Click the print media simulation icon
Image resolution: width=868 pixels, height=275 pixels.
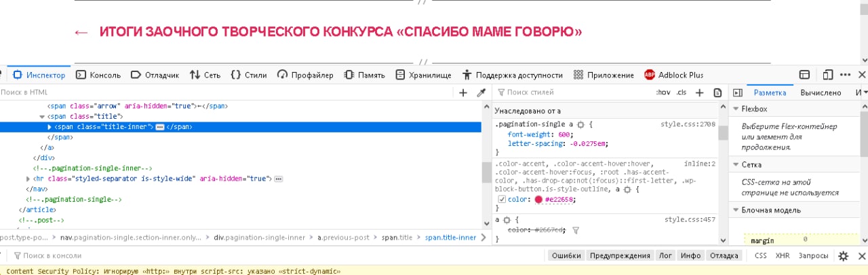(x=717, y=92)
